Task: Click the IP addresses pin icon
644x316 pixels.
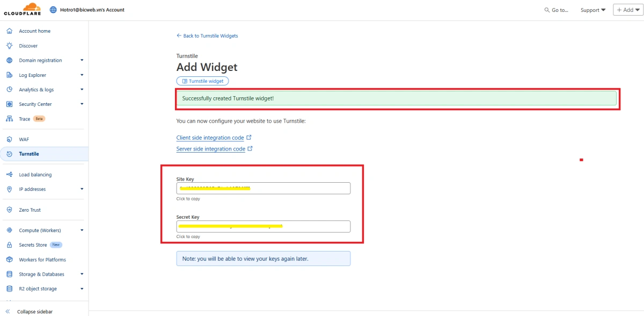Action: pos(9,189)
